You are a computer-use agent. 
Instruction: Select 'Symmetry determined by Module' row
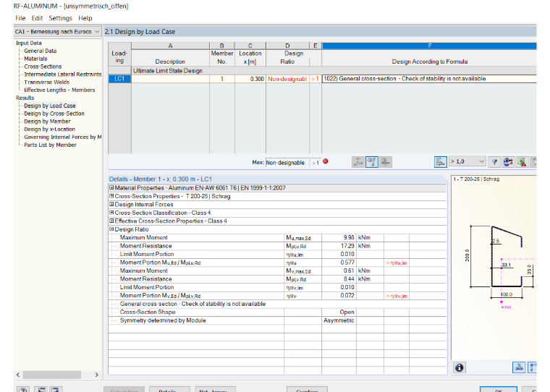pyautogui.click(x=277, y=320)
